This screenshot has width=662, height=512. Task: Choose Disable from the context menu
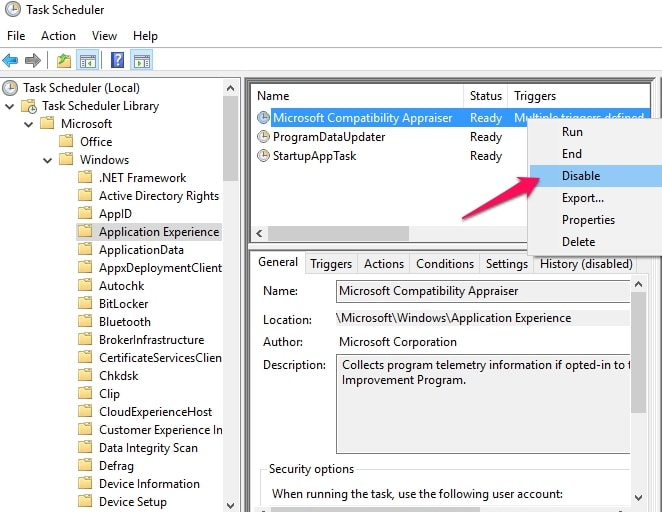[x=596, y=176]
